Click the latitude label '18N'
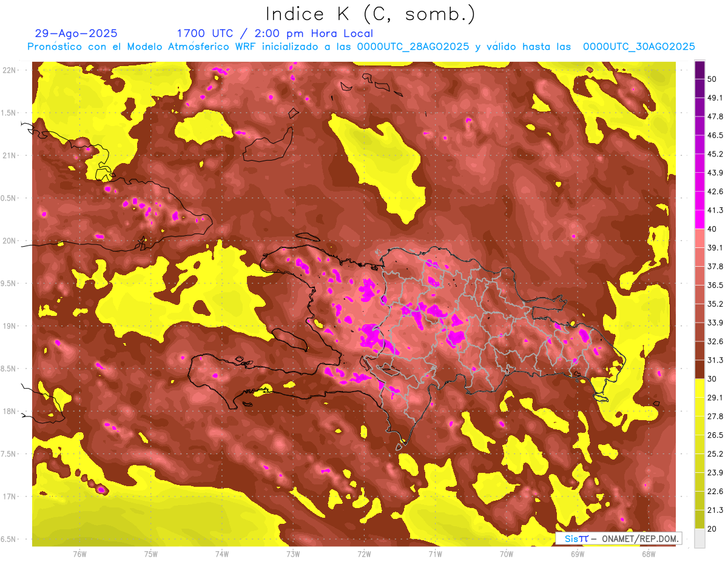The height and width of the screenshot is (562, 728). pos(9,412)
